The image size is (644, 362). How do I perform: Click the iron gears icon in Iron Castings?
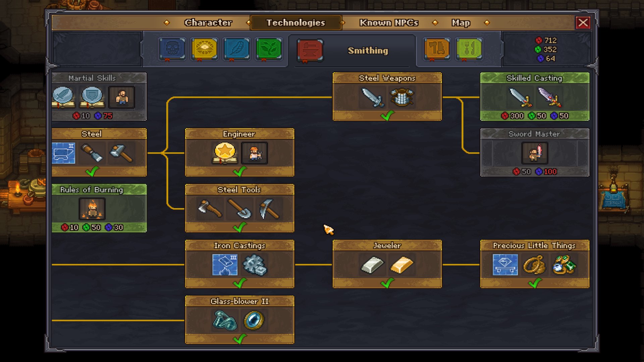click(x=255, y=265)
